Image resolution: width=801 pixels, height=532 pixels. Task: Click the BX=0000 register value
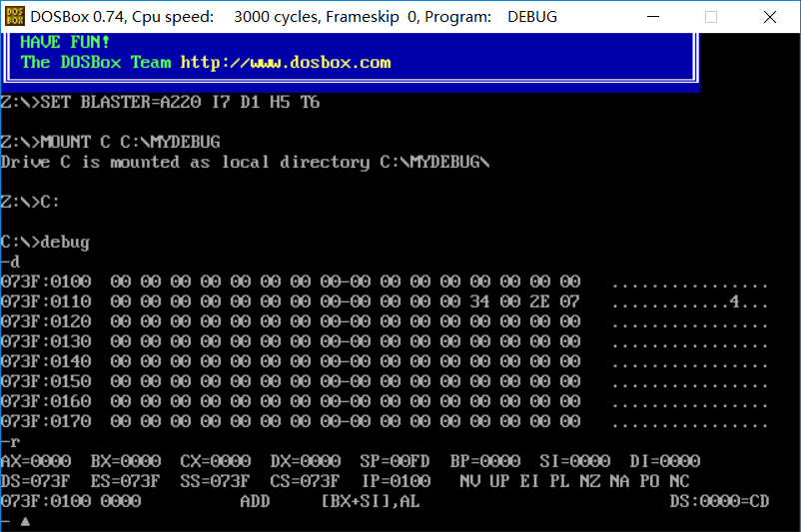coord(126,461)
